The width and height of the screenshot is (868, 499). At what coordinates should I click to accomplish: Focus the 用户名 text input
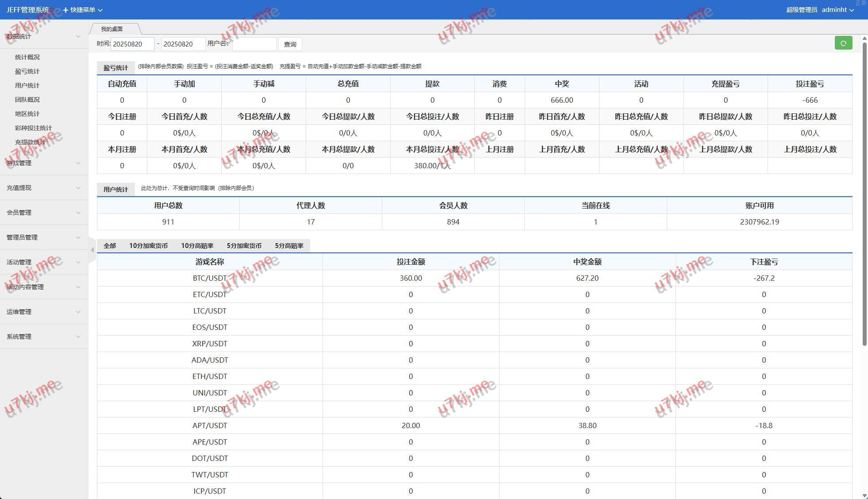tap(254, 44)
